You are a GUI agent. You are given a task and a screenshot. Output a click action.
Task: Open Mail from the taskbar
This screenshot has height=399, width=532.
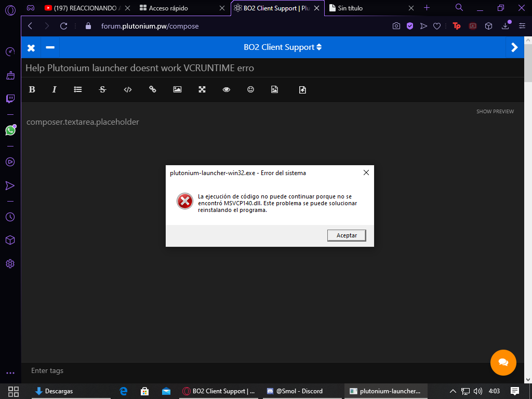tap(166, 391)
